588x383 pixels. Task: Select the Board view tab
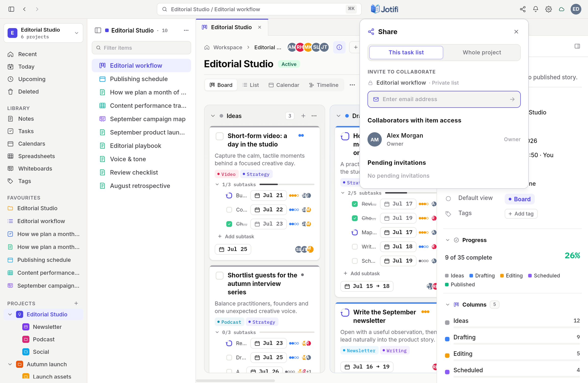[221, 85]
